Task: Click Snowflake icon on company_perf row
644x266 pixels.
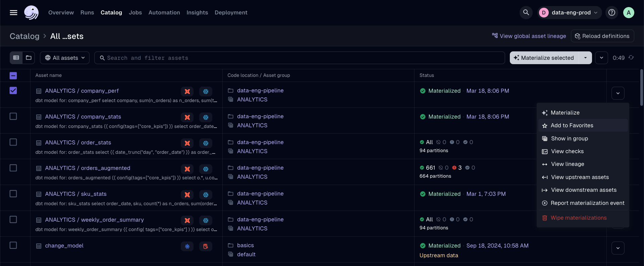Action: tap(206, 91)
